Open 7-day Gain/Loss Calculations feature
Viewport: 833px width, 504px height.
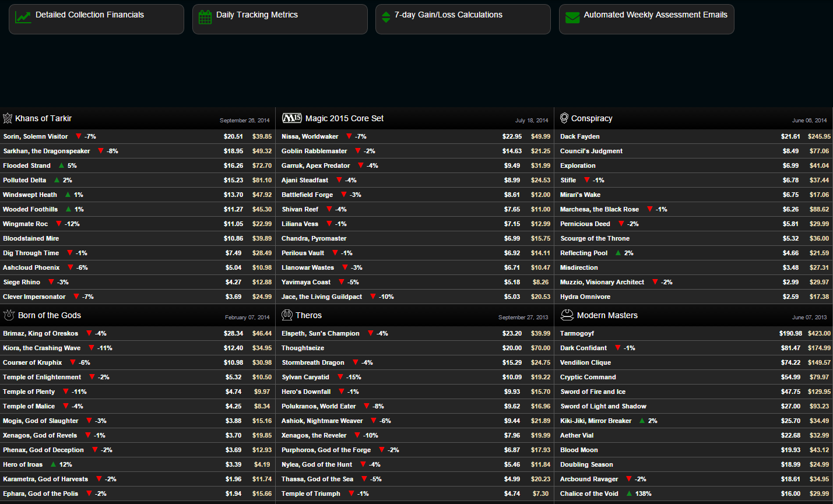[463, 19]
